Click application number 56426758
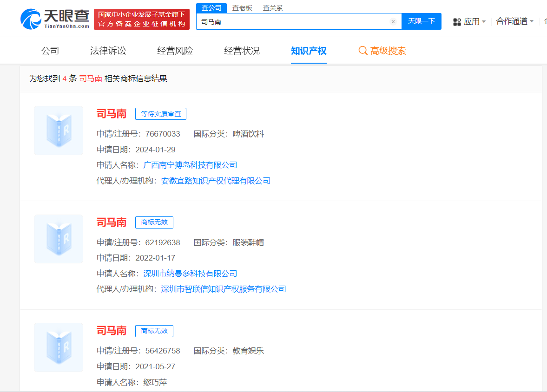This screenshot has height=392, width=547. point(163,351)
